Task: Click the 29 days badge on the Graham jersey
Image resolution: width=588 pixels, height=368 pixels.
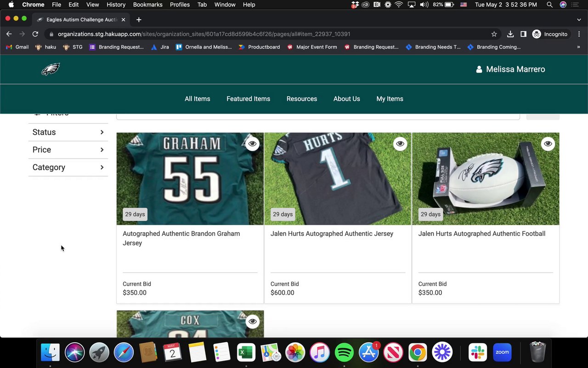Action: point(135,214)
